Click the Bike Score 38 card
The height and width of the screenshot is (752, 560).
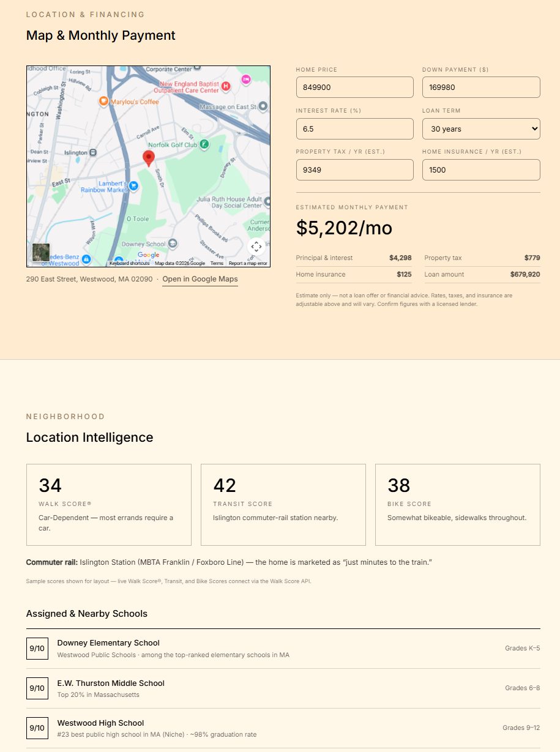pos(458,505)
